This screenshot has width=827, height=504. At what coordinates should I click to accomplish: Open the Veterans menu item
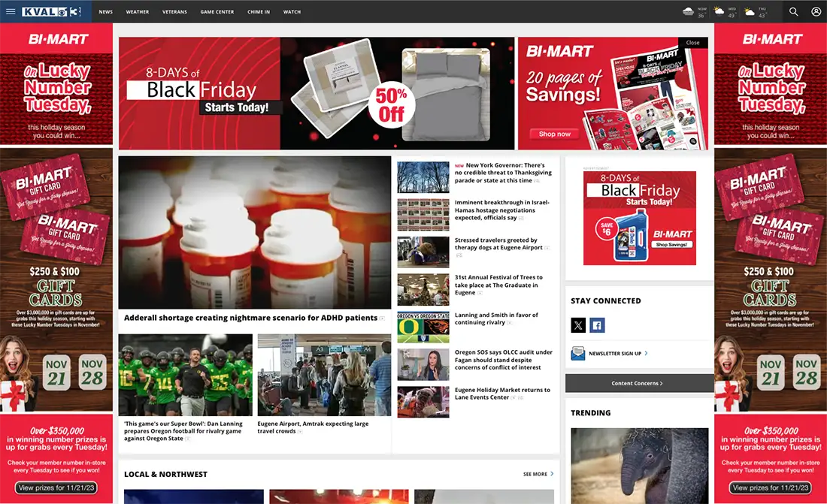(x=174, y=11)
